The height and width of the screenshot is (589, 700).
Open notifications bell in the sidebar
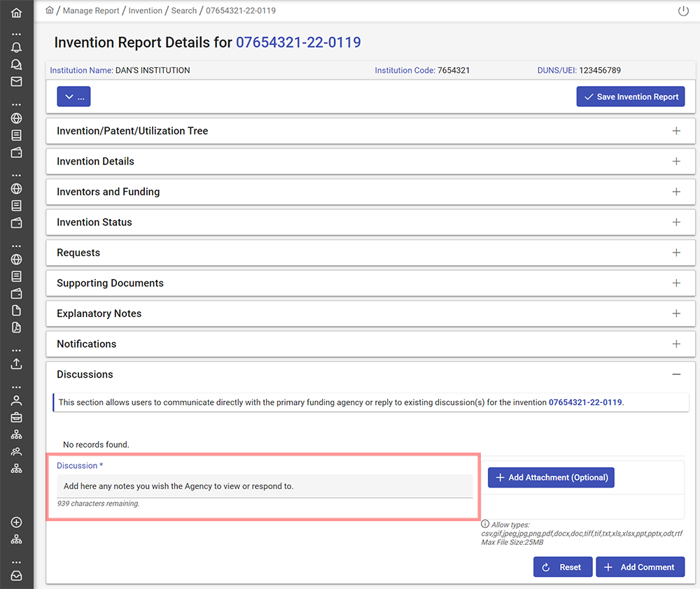16,48
